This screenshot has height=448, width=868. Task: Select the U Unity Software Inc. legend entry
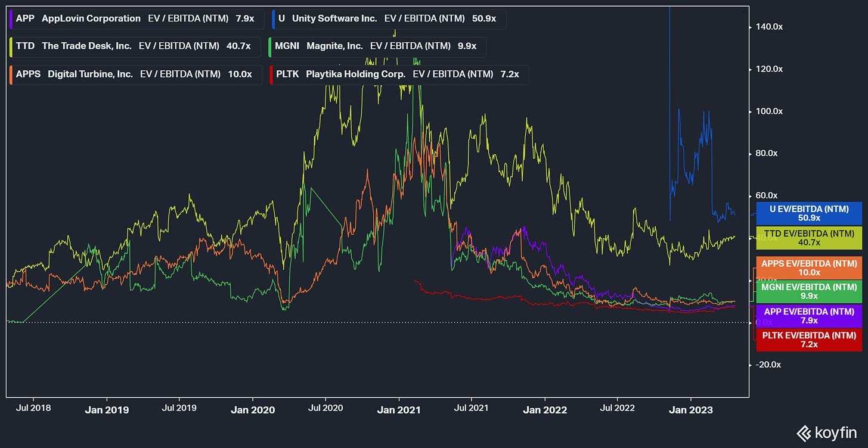coord(389,18)
